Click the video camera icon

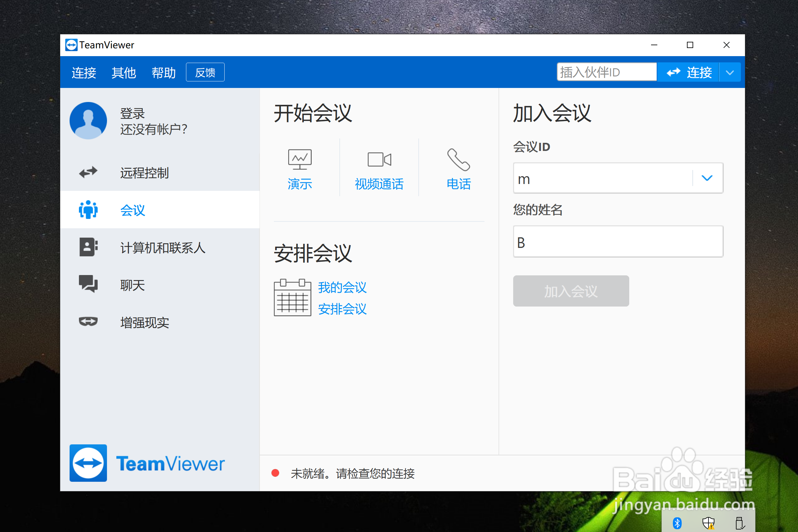pos(379,159)
